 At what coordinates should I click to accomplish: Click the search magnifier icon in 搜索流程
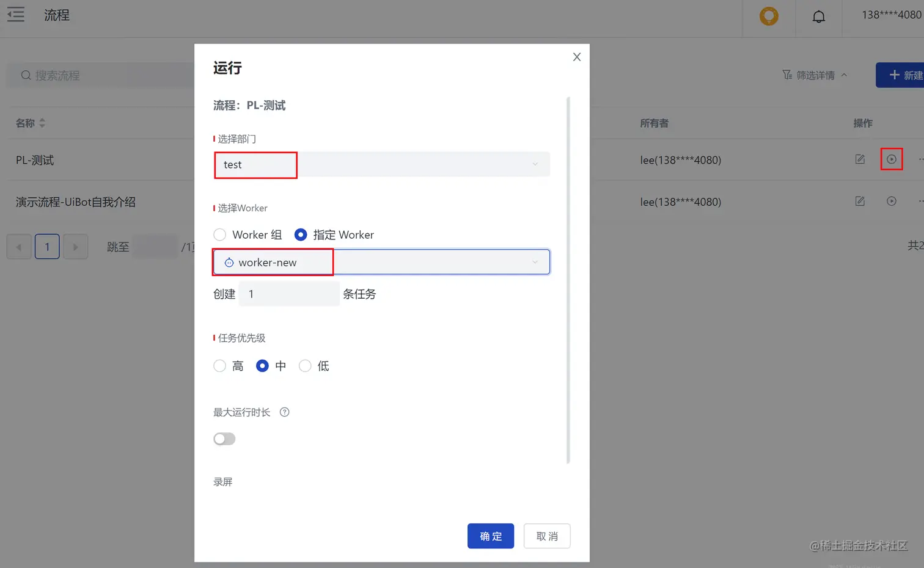(x=26, y=75)
